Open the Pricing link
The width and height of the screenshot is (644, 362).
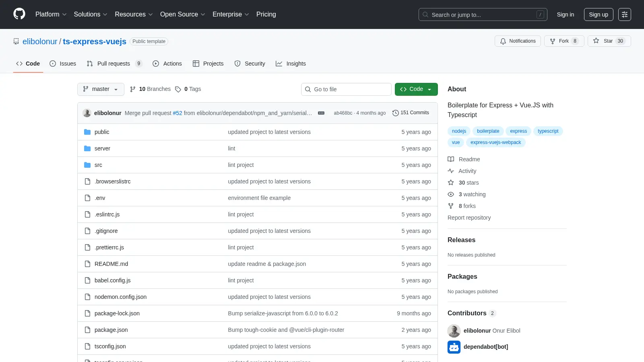click(266, 14)
